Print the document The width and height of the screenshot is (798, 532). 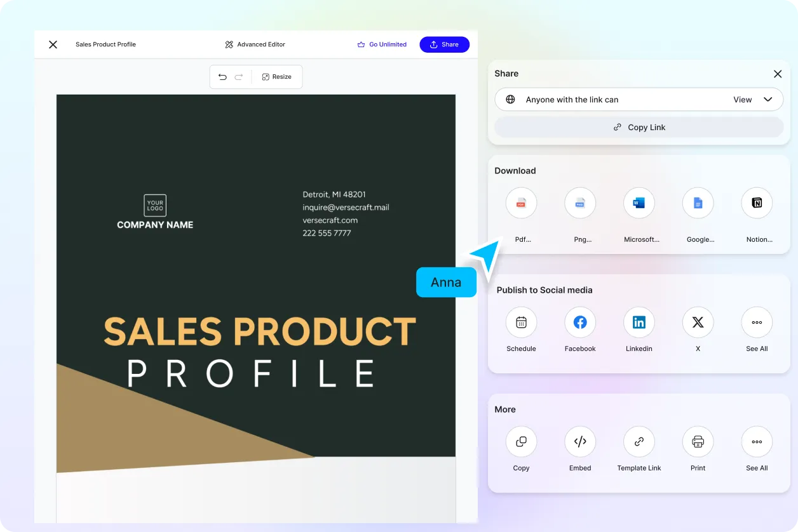(698, 442)
